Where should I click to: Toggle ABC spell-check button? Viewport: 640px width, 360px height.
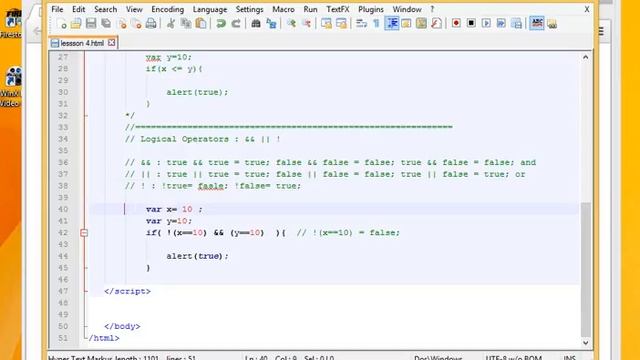click(x=537, y=23)
